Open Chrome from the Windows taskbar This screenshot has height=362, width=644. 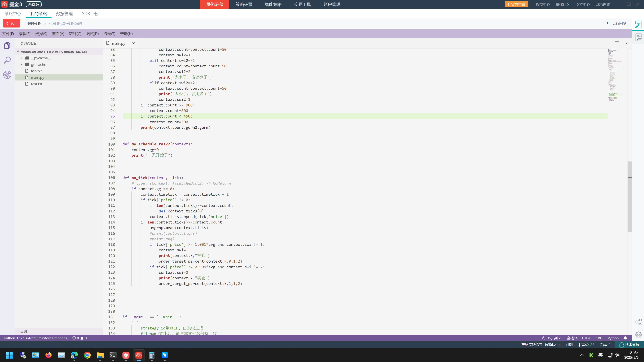coord(87,355)
